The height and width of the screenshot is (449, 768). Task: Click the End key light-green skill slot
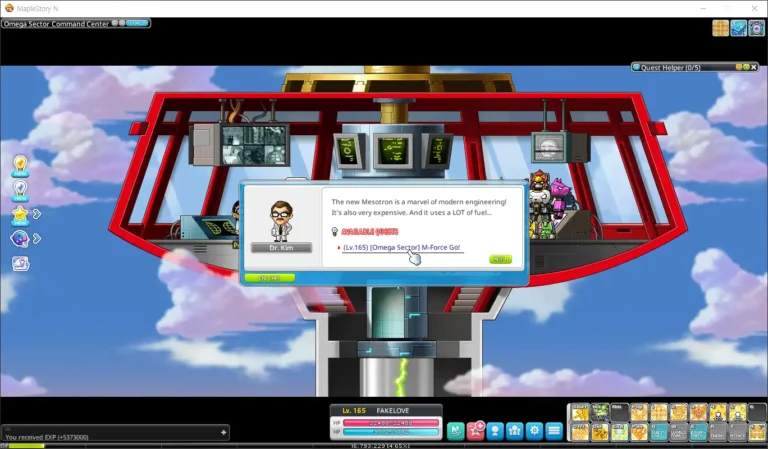tap(620, 432)
